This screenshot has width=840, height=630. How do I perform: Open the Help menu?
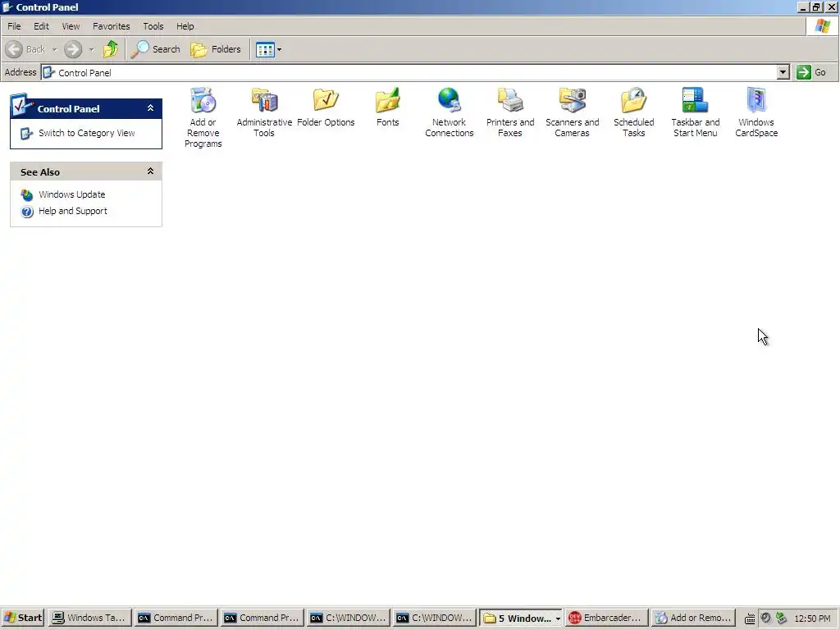click(185, 26)
